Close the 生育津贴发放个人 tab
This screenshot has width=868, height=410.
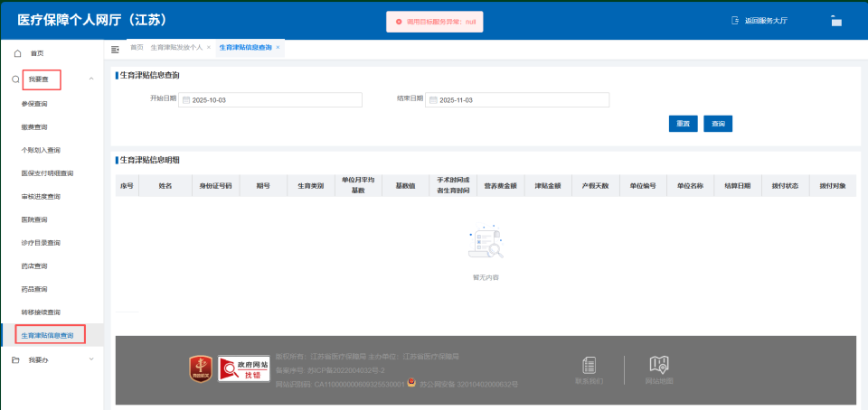click(209, 48)
